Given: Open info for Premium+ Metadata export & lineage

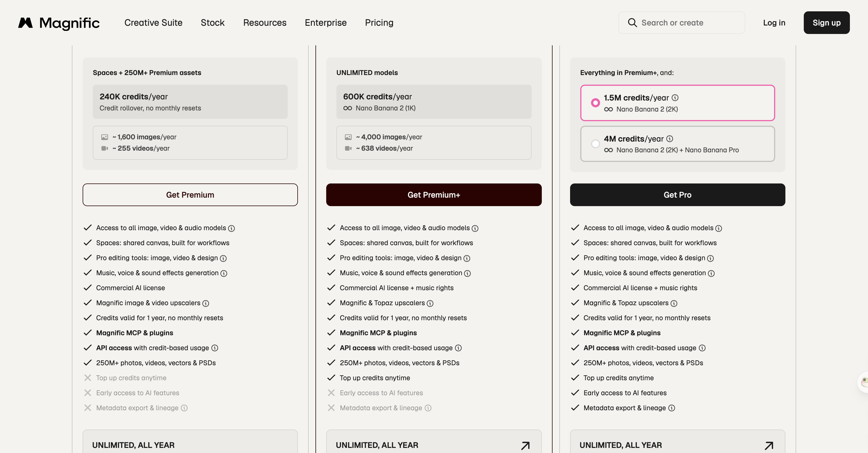Looking at the screenshot, I should tap(428, 408).
